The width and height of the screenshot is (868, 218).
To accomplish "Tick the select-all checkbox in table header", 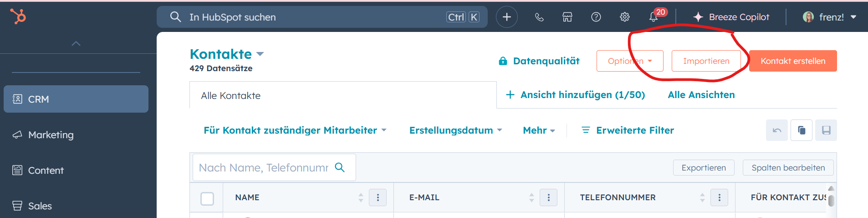I will click(x=207, y=198).
